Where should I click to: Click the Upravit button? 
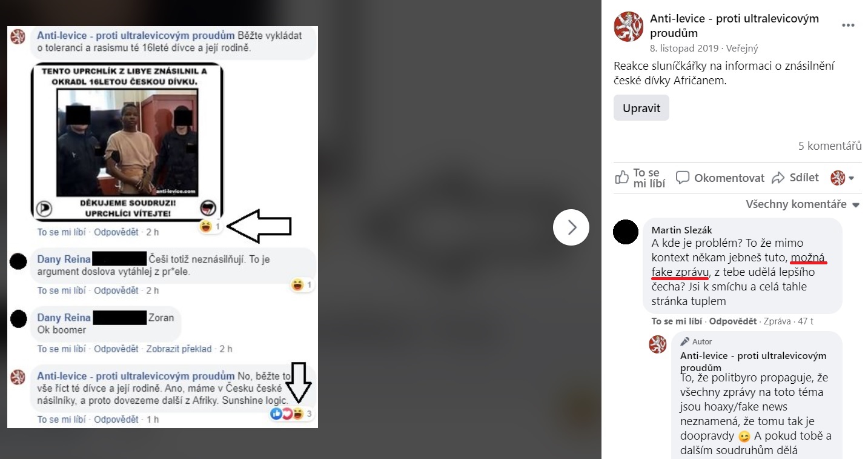(641, 108)
